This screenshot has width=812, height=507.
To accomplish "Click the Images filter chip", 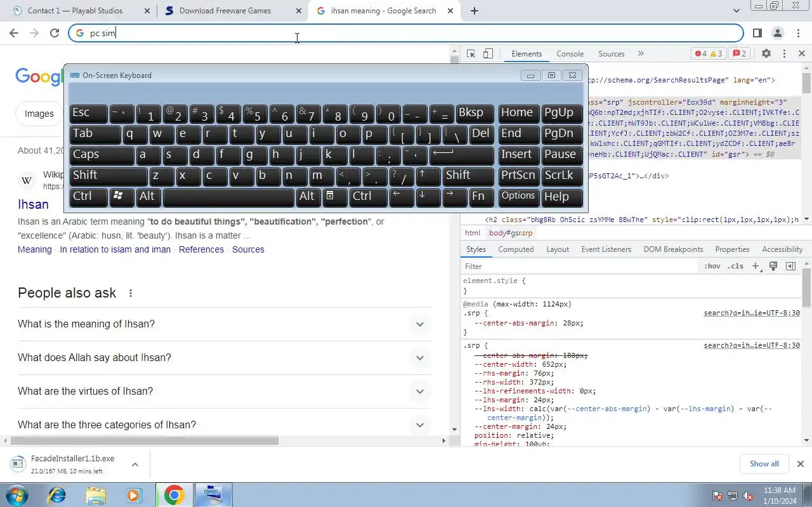I will tap(39, 114).
